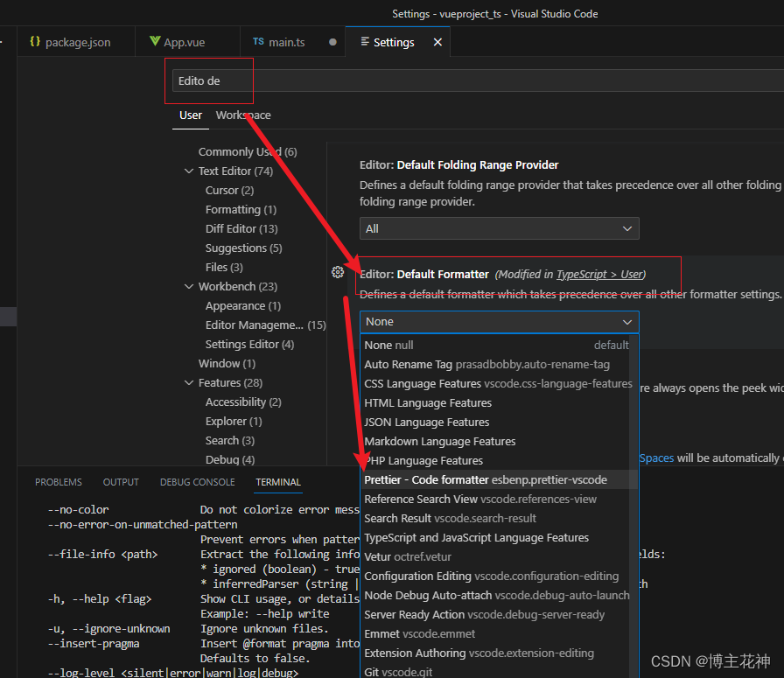Choose Configuration Editing option
Viewport: 784px width, 678px height.
click(496, 576)
